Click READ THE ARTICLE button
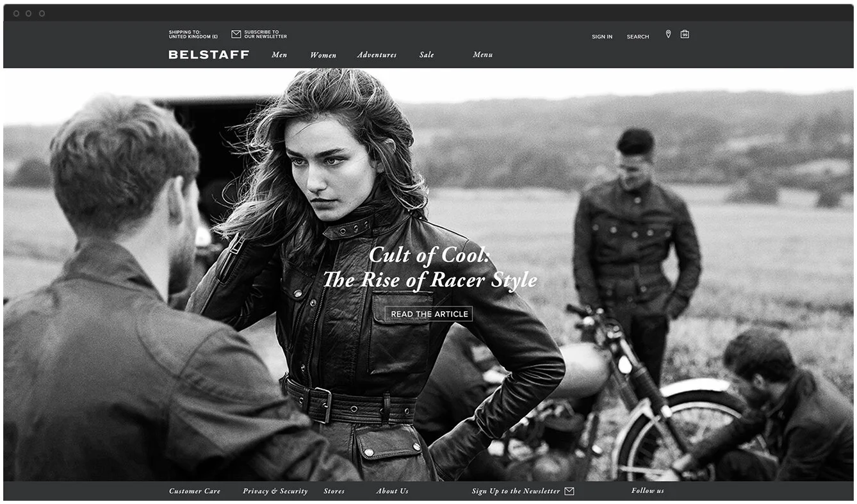Image resolution: width=857 pixels, height=504 pixels. coord(428,314)
